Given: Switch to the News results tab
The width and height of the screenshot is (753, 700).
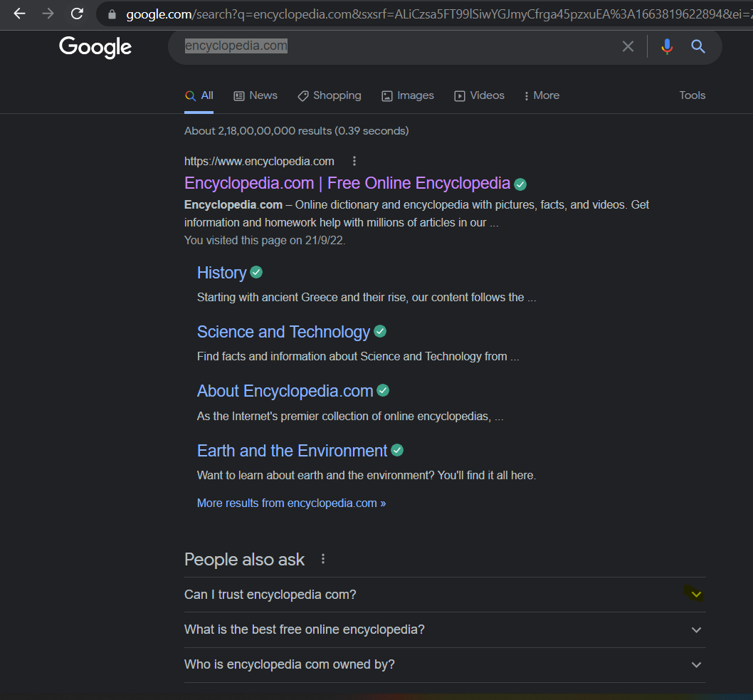Looking at the screenshot, I should (255, 95).
